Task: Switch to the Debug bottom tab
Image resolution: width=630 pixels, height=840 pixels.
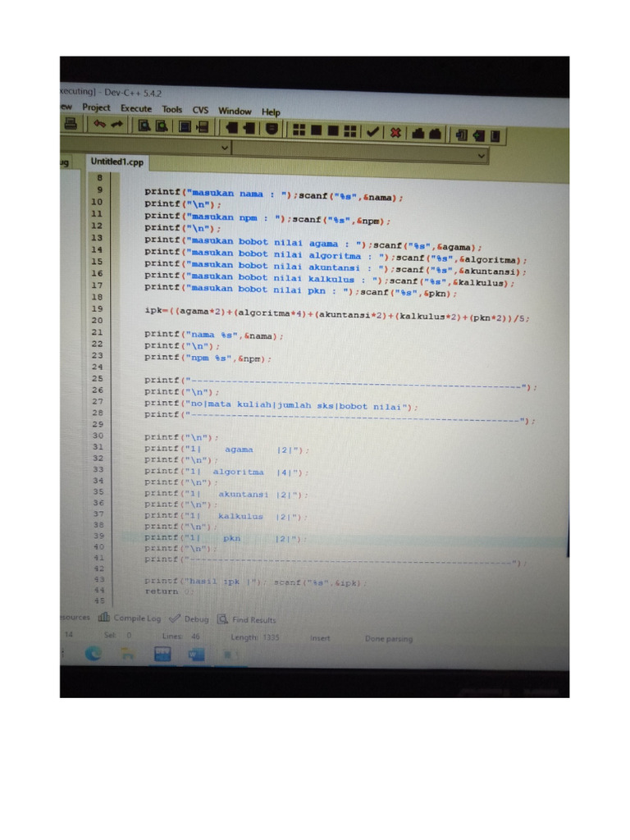Action: pos(189,619)
